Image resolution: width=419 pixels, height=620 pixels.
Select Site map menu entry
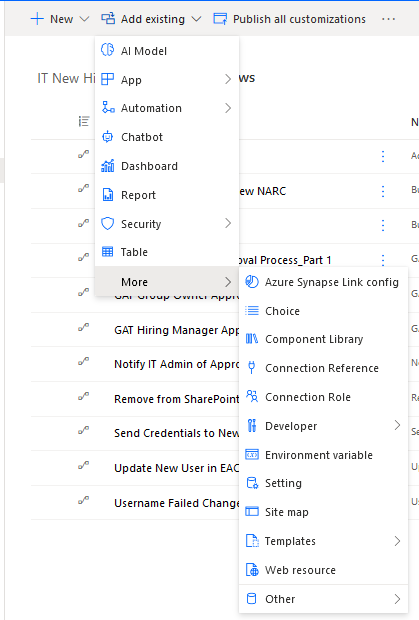323,512
